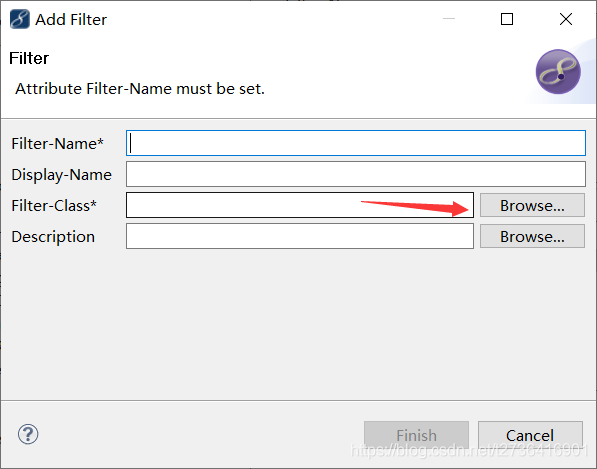
Task: Focus the Display-Name input box
Action: (356, 174)
